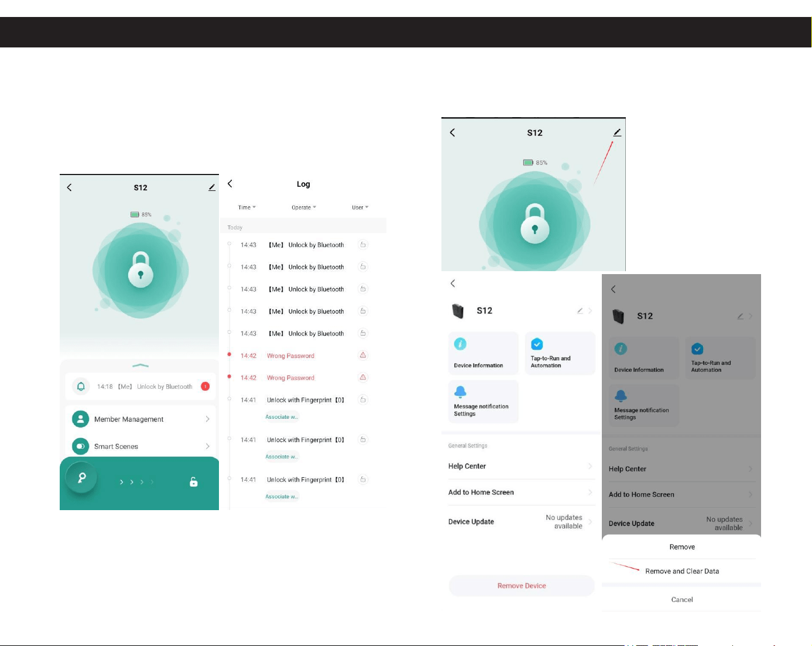812x646 pixels.
Task: Open Message notification Settings tile in the undimmed settings screen
Action: click(483, 401)
